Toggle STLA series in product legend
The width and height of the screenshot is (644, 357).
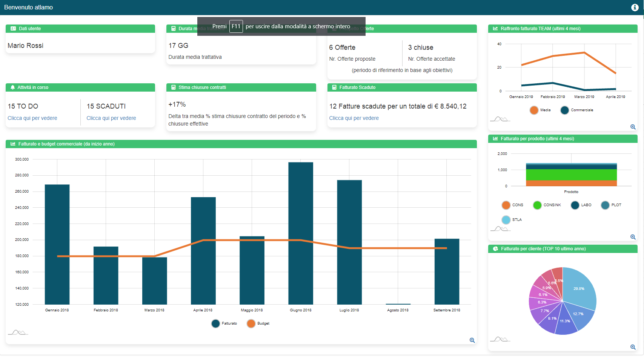coord(512,220)
